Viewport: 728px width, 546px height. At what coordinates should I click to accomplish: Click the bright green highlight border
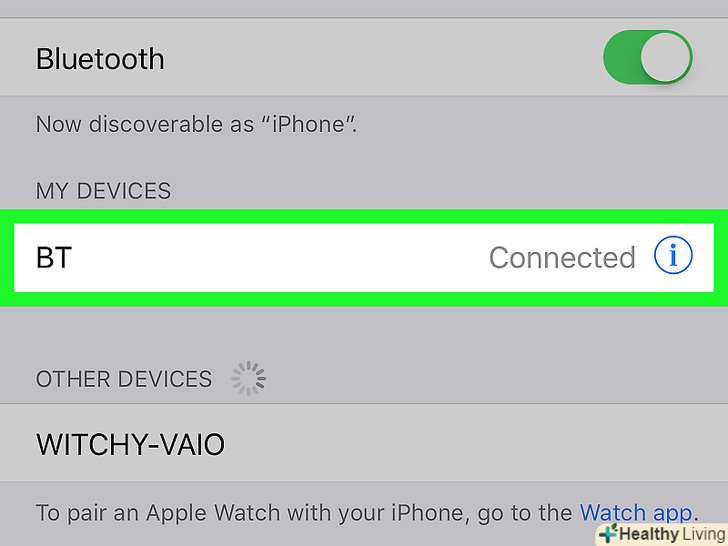(364, 216)
